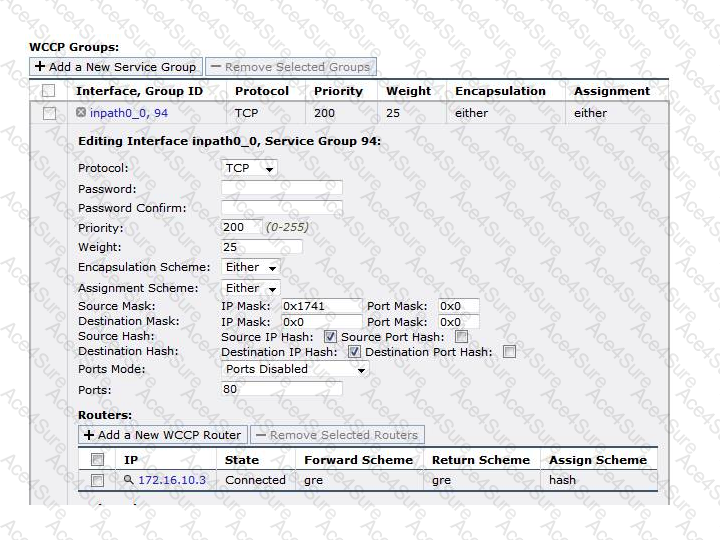
Task: Click the Encapsulation column header
Action: click(x=501, y=91)
